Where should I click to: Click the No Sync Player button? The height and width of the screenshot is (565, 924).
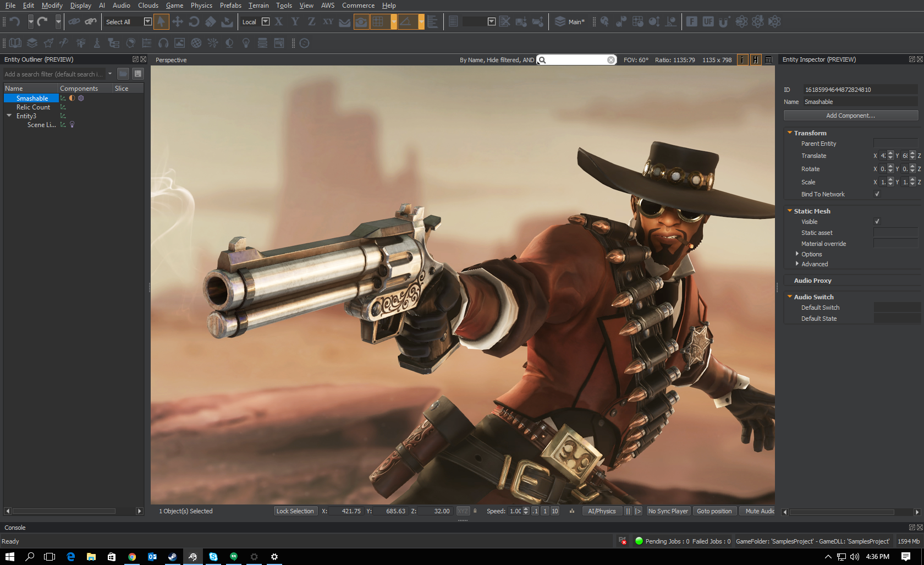[668, 511]
